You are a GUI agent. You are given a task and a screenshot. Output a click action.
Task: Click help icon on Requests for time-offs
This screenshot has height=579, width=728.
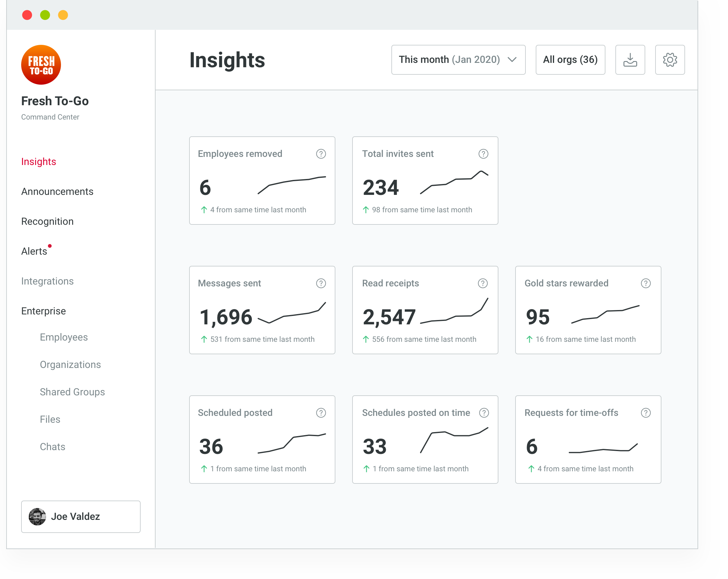click(646, 412)
